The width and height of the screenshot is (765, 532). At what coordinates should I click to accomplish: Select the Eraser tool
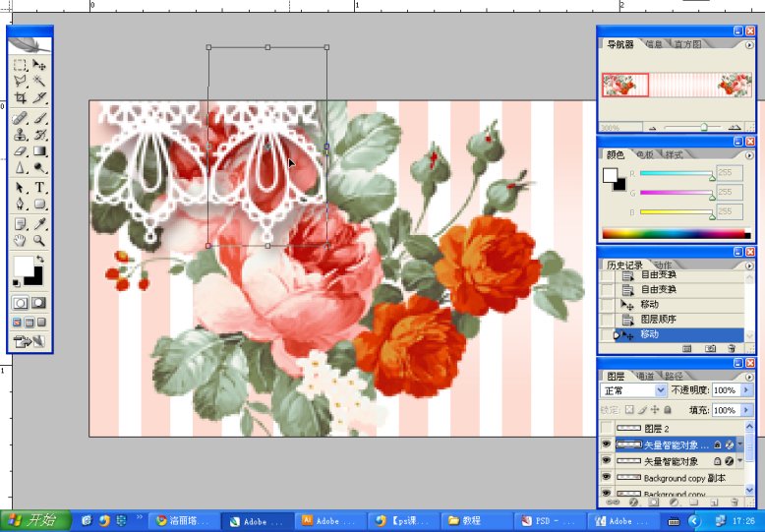20,151
